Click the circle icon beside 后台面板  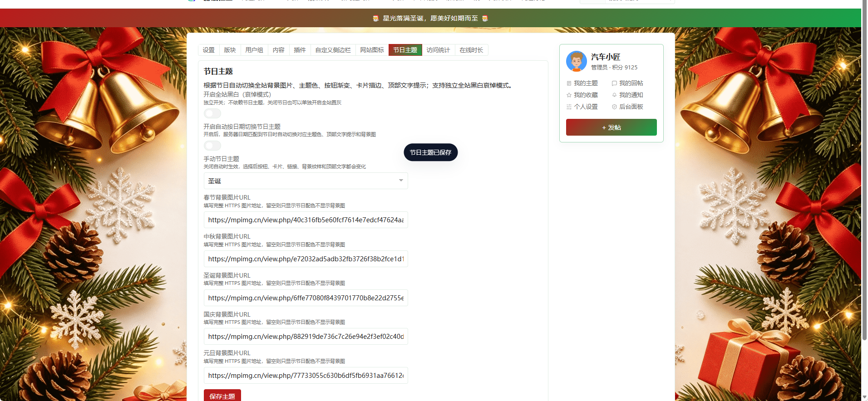pos(614,107)
